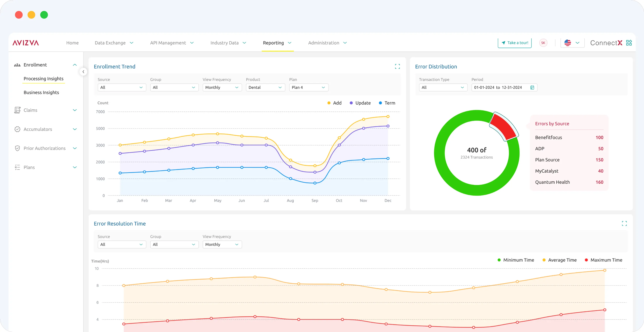Screen dimensions: 644x332
Task: Open the Plan dropdown showing Plan 4
Action: click(x=309, y=87)
